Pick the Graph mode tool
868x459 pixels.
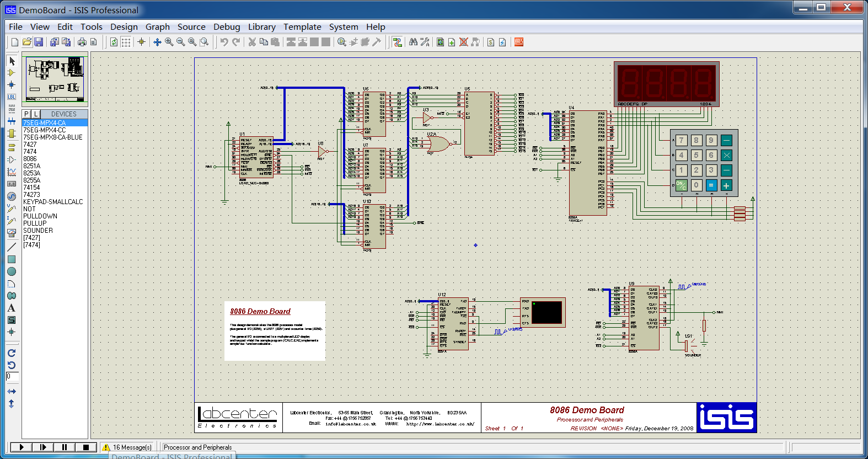click(x=11, y=172)
